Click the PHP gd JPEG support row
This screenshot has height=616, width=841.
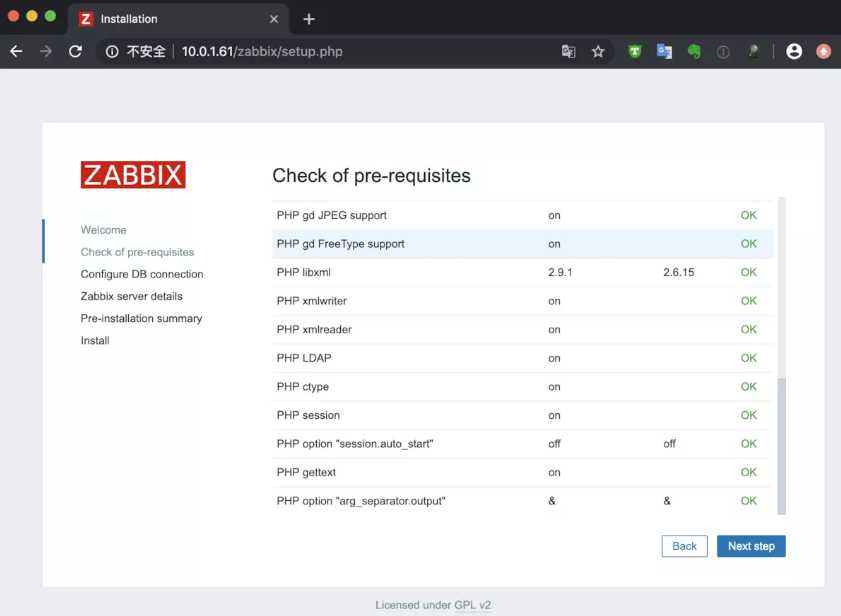(x=522, y=216)
